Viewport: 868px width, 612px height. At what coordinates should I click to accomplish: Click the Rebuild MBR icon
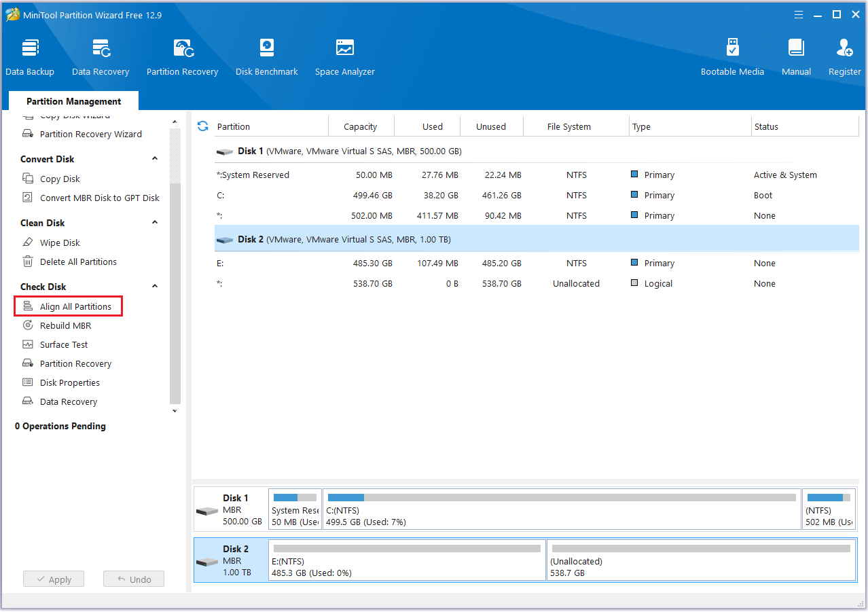28,325
